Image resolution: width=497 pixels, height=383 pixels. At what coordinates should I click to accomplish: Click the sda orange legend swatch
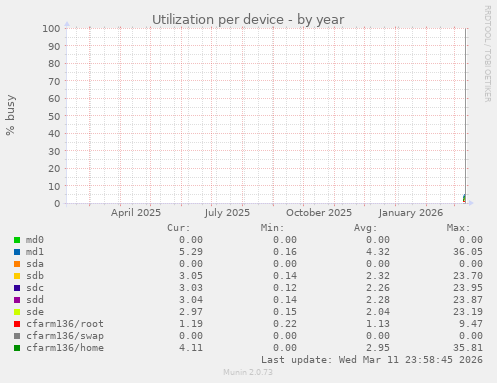[17, 264]
